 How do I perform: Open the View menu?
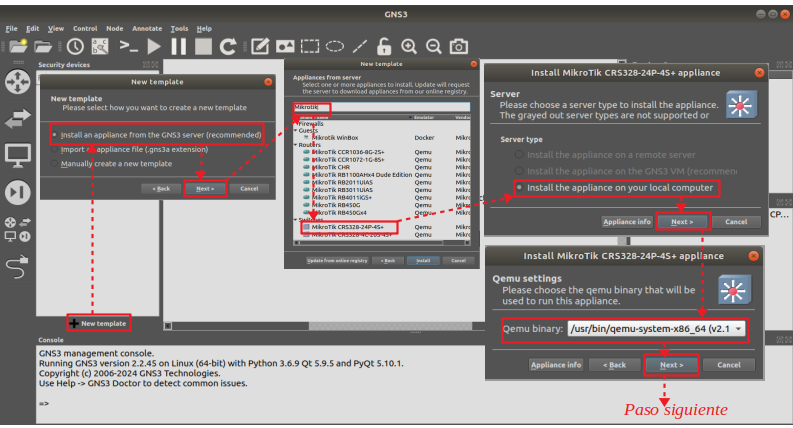(x=56, y=28)
